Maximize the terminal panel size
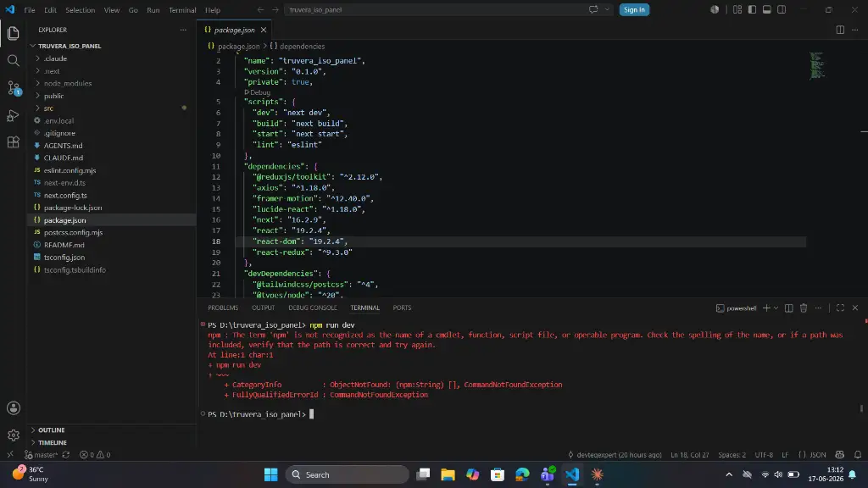This screenshot has width=868, height=488. coord(840,308)
